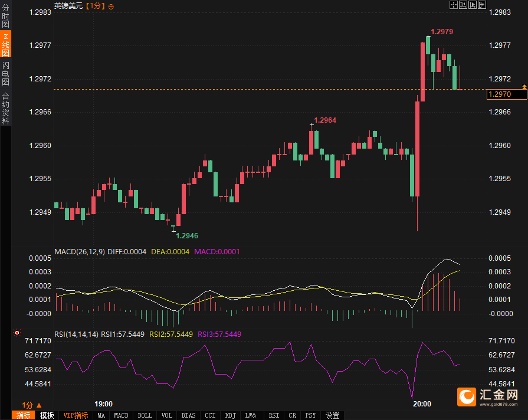Click the 汇金网 logo
Viewport: 528px width, 420px height.
[487, 397]
